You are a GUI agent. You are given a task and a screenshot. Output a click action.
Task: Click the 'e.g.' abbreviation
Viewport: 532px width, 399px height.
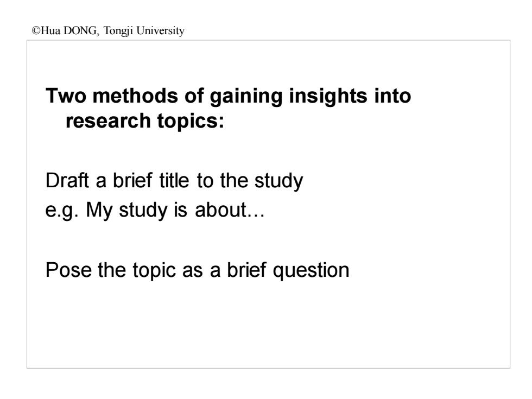pyautogui.click(x=62, y=211)
